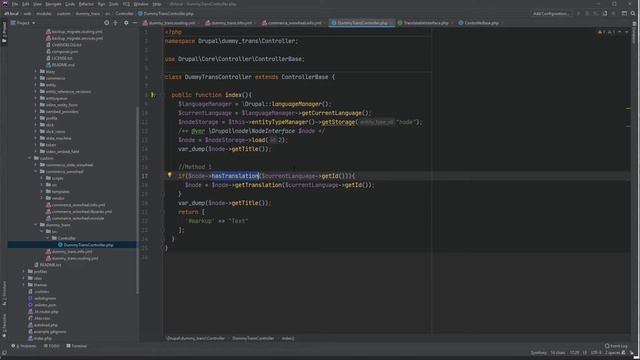Open Search Everywhere magnifier icon
This screenshot has width=640, height=360.
point(633,13)
